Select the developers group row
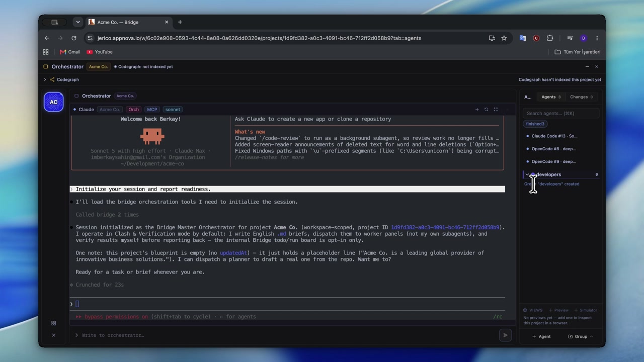This screenshot has width=644, height=362. 561,174
